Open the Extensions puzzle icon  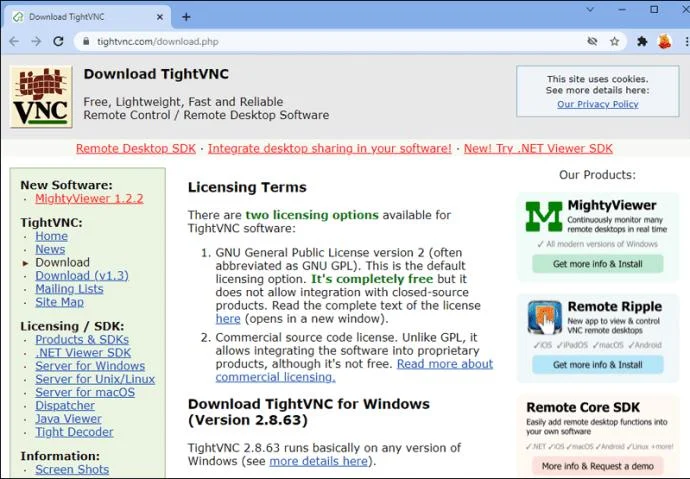click(x=642, y=41)
